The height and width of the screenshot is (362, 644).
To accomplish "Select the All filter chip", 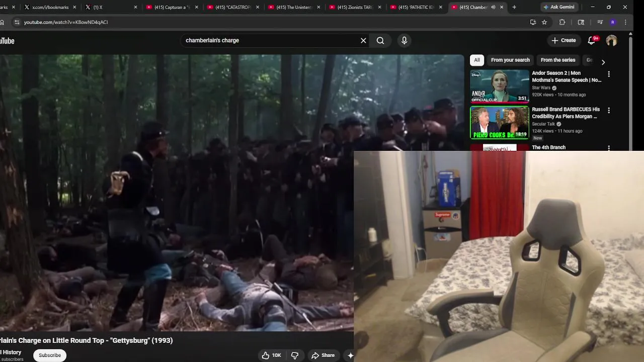I will (477, 60).
